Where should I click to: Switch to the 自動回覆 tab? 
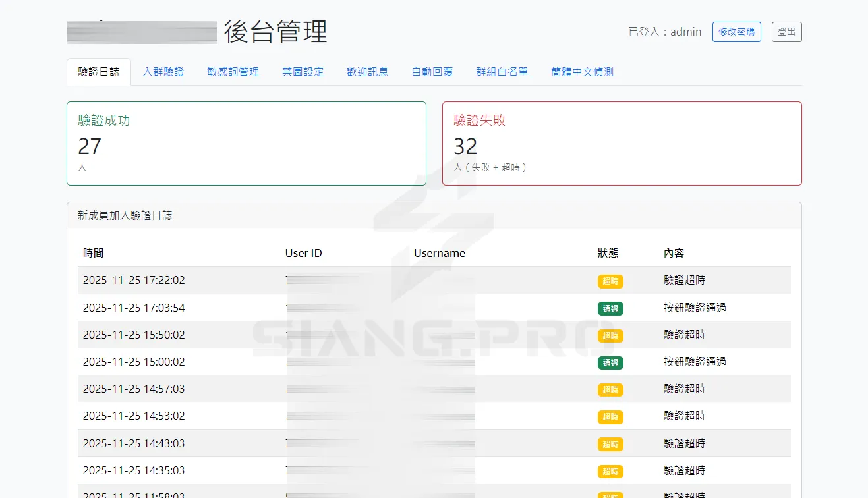[431, 71]
